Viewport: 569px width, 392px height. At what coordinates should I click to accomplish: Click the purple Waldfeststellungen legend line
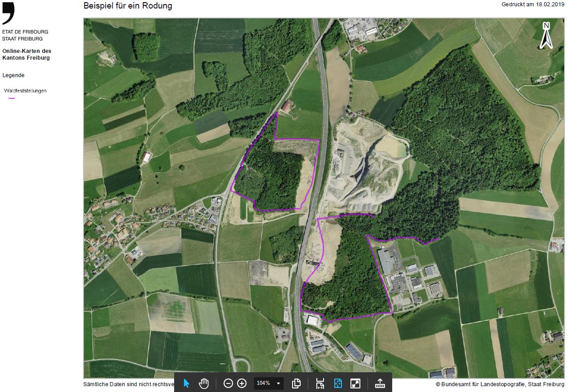pos(12,98)
